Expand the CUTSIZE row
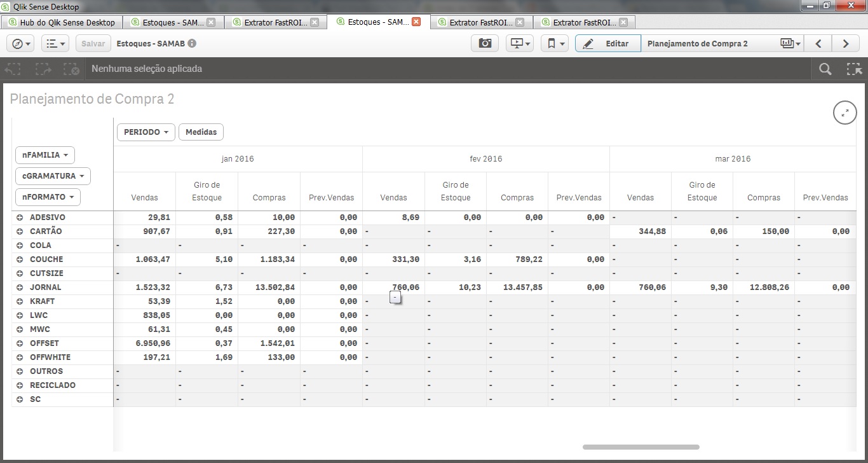 (20, 273)
